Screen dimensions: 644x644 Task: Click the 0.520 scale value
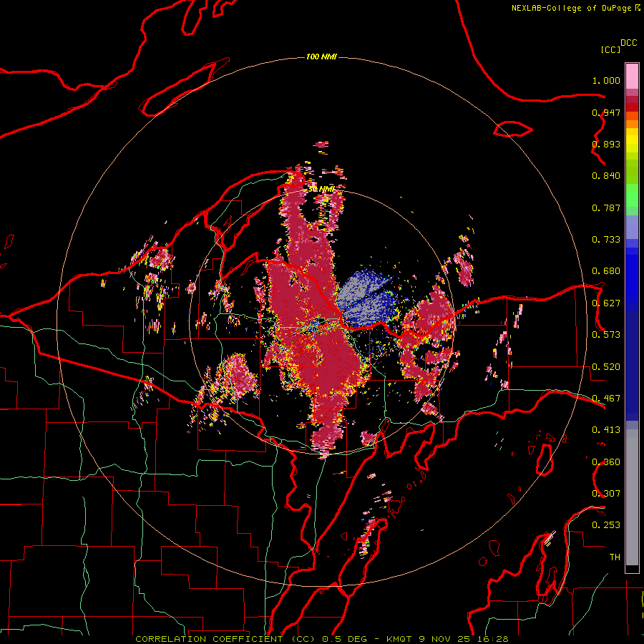point(606,367)
